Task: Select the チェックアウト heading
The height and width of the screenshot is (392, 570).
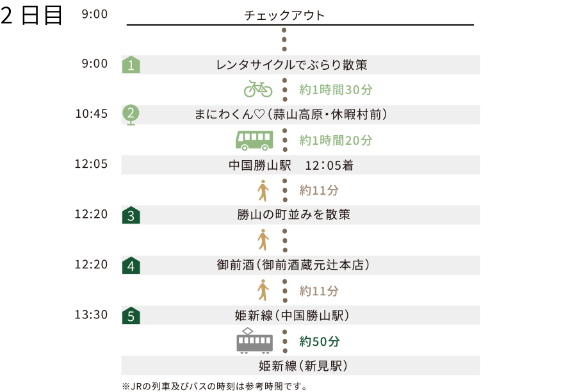Action: [284, 15]
